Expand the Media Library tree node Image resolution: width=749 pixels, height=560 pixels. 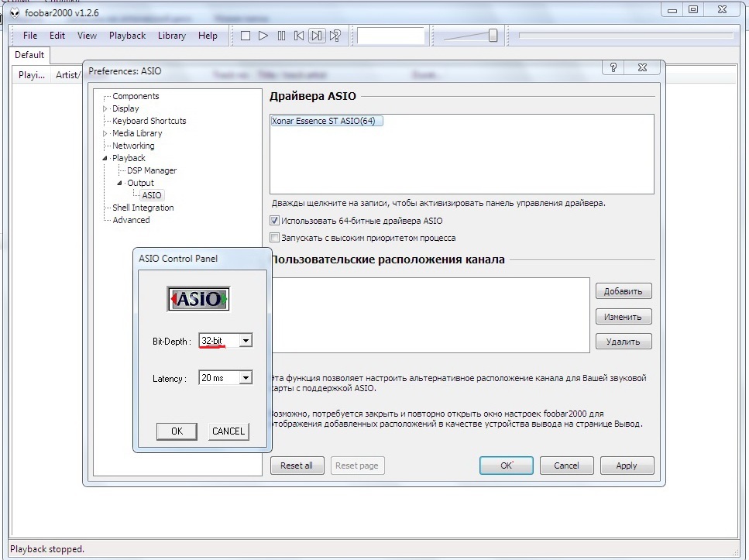pos(105,133)
